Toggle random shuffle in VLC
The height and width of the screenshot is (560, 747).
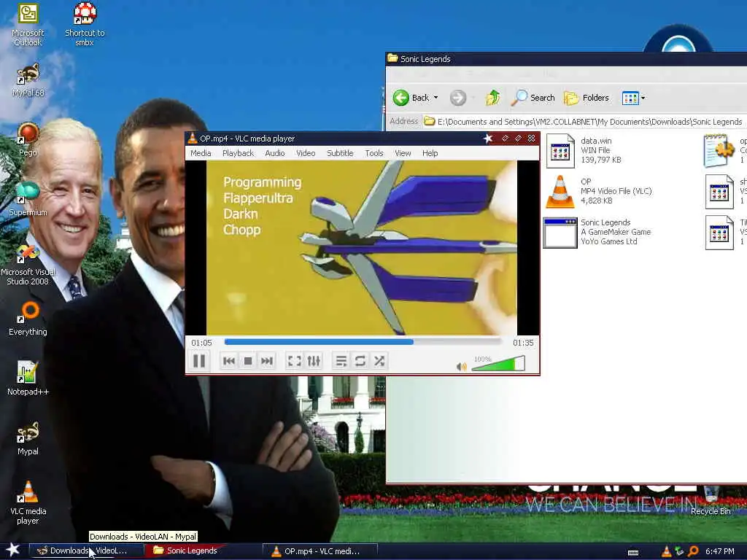379,361
